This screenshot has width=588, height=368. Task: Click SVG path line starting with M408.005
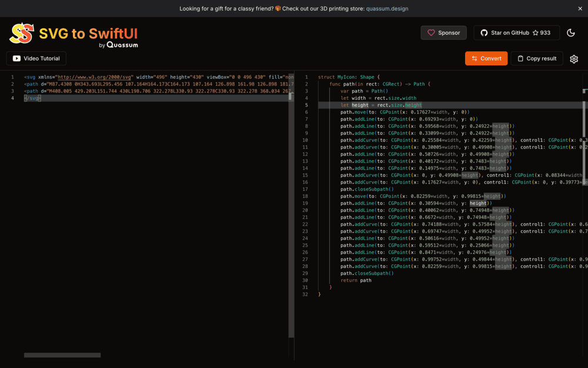click(x=159, y=91)
